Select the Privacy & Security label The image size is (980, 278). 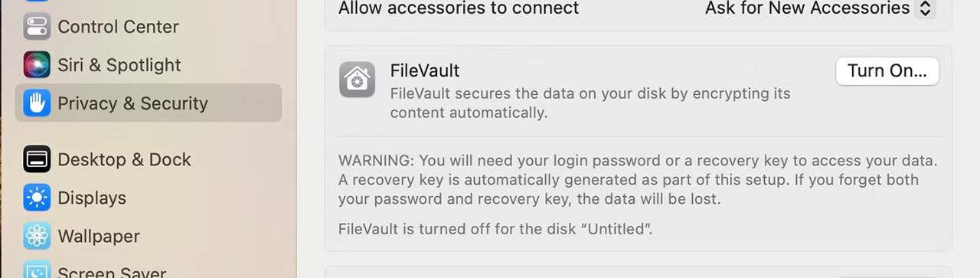click(132, 103)
